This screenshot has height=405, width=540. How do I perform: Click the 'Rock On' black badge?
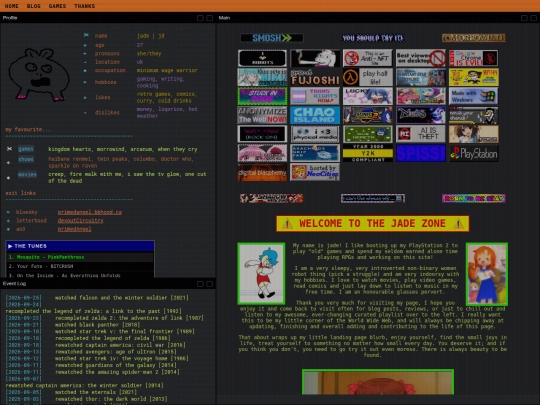point(262,134)
